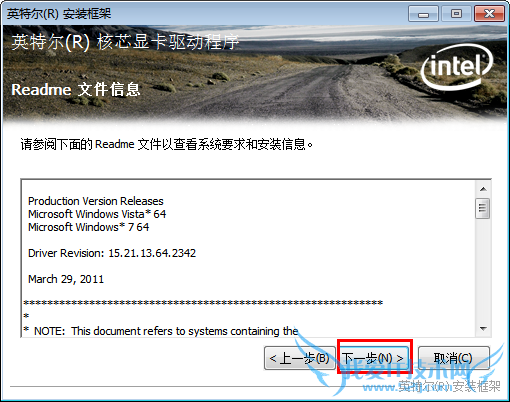Click the scrollbar up arrow in Readme box
Image resolution: width=510 pixels, height=402 pixels.
click(x=483, y=189)
